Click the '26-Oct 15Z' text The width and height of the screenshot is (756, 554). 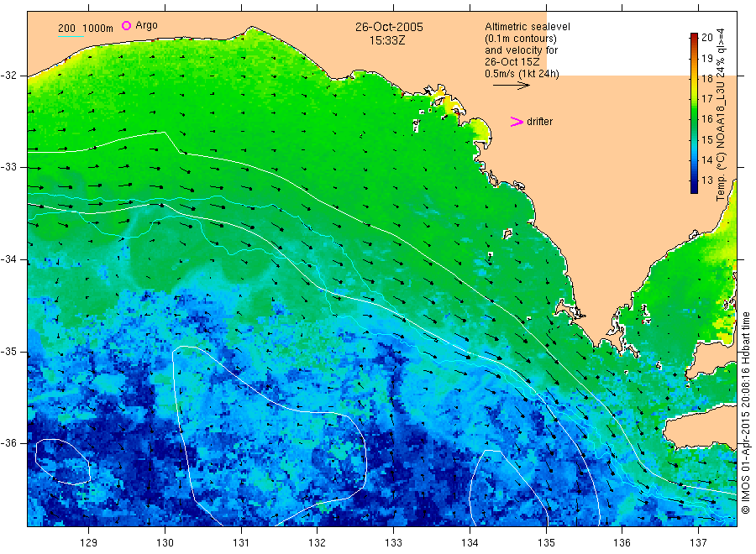[512, 61]
